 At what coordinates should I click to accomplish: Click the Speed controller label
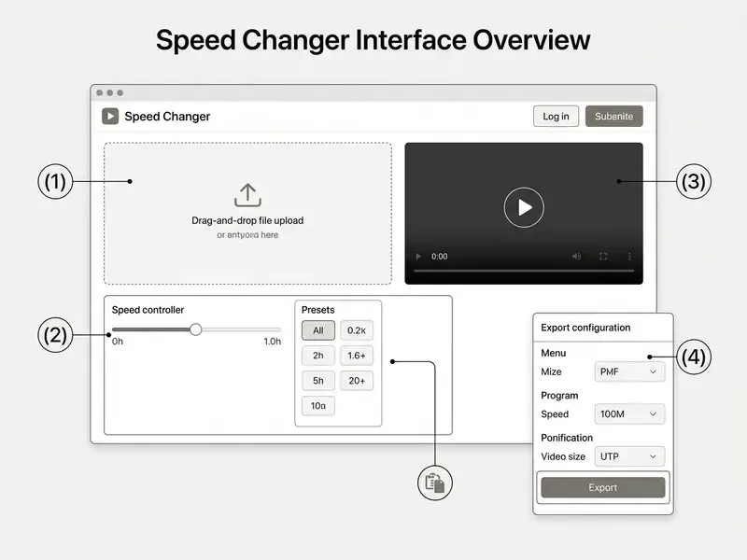click(148, 310)
